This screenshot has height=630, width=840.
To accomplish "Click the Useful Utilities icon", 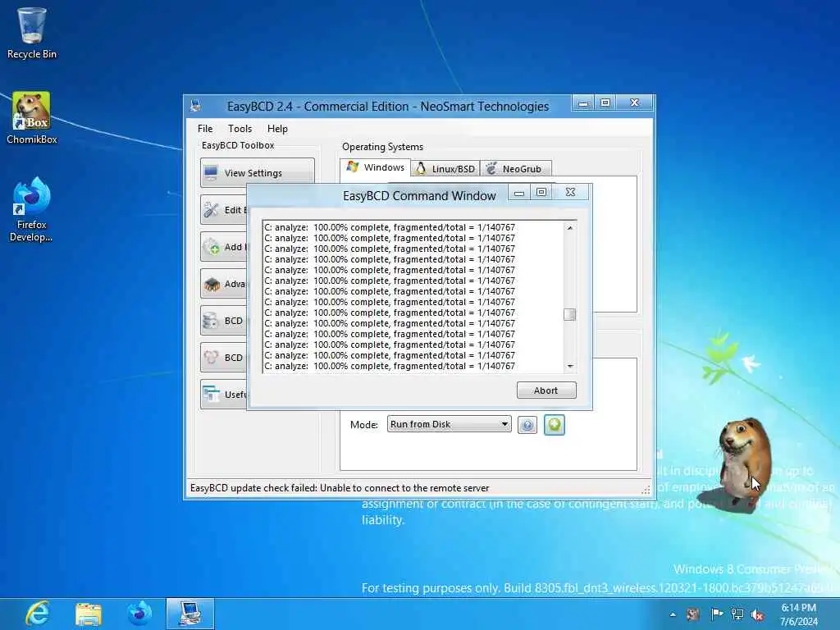I will click(x=211, y=395).
